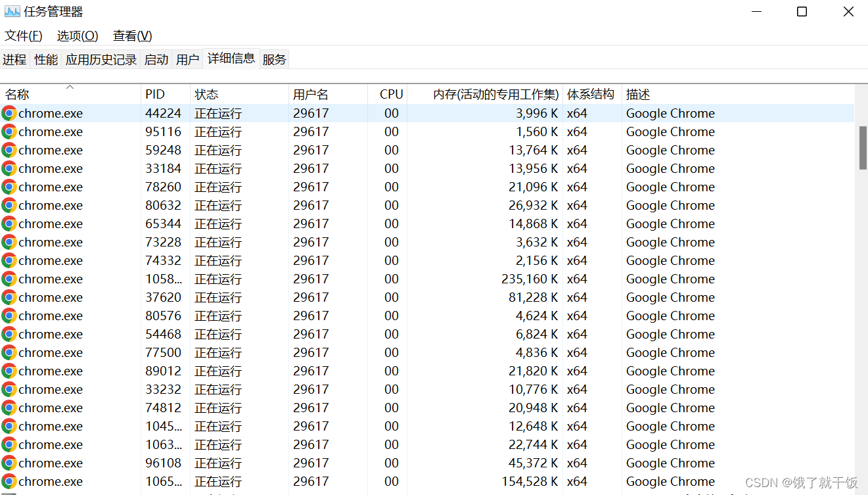Click the Chrome icon in the 235,160 K row

click(9, 279)
